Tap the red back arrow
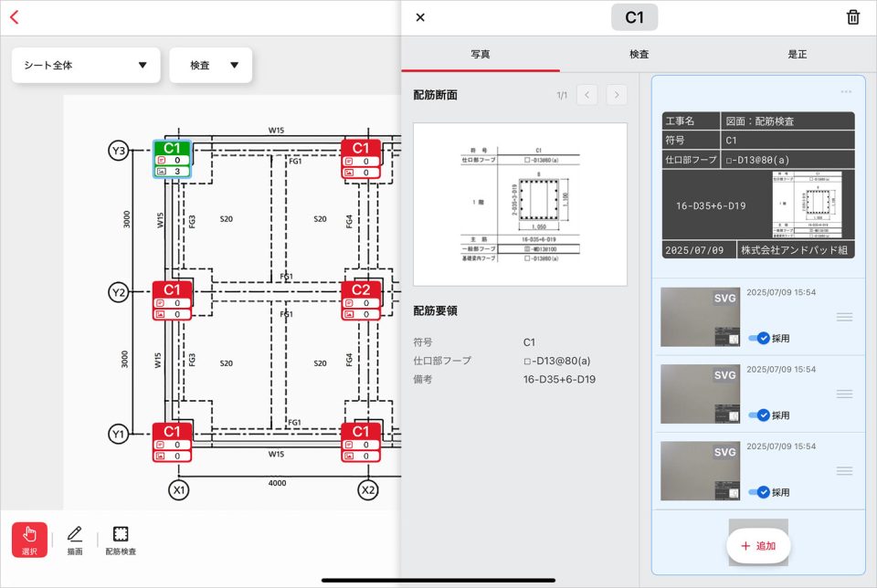 (x=15, y=17)
